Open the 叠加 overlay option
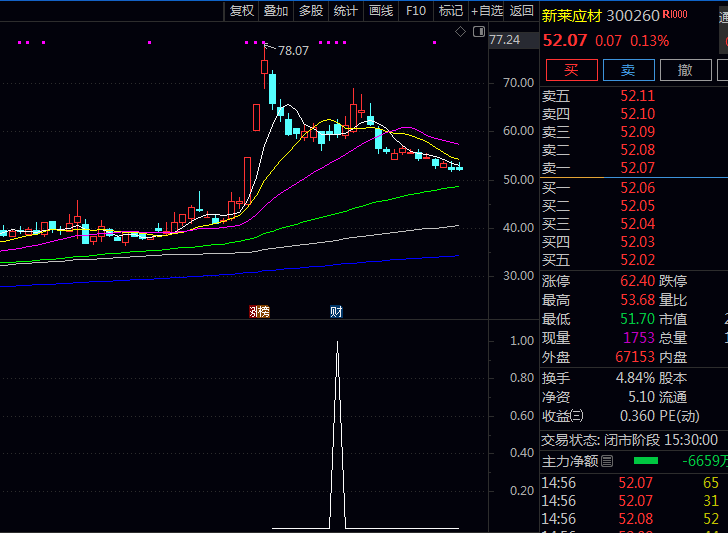Viewport: 728px width, 533px height. click(276, 11)
